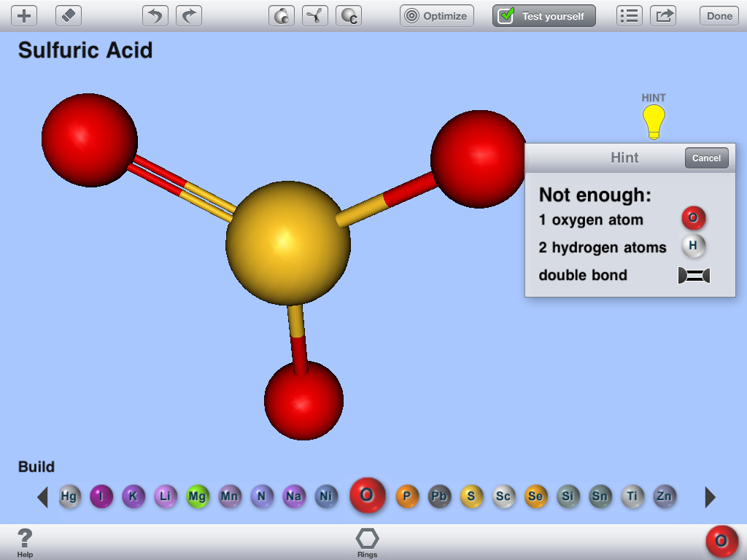Tap Done to finish building

point(719,15)
